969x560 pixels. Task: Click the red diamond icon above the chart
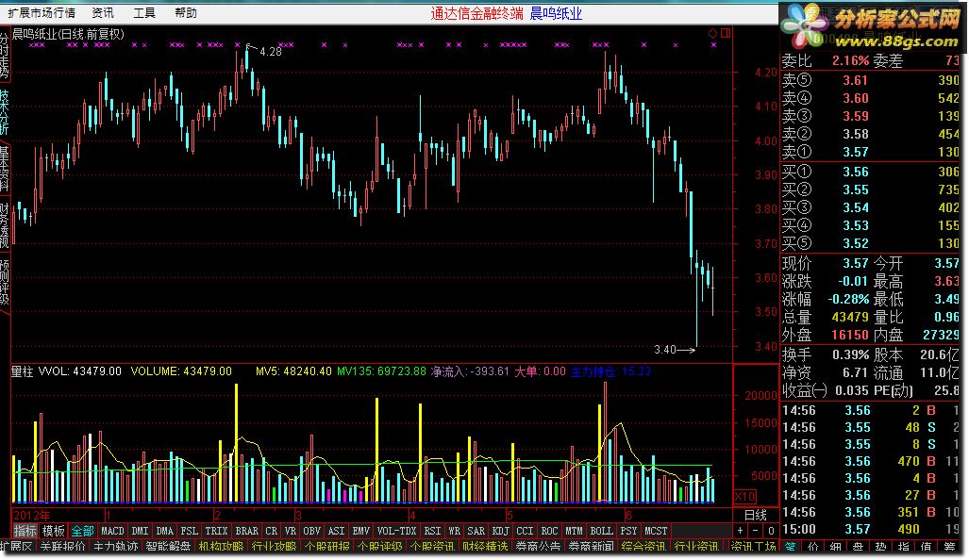712,33
